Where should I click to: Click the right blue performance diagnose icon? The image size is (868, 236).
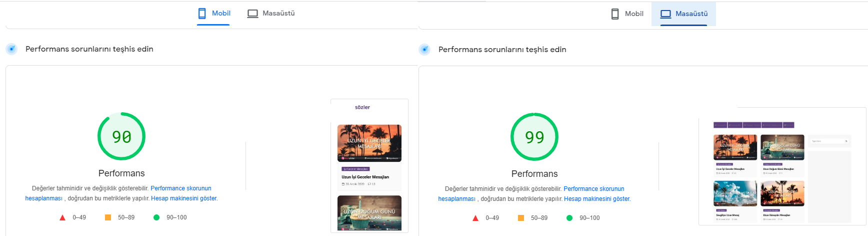point(424,50)
